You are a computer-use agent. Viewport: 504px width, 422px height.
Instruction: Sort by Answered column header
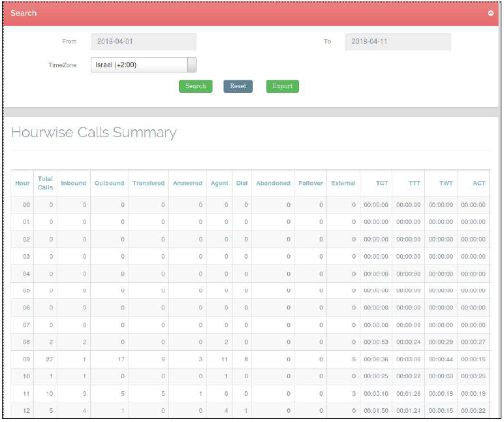(x=187, y=183)
